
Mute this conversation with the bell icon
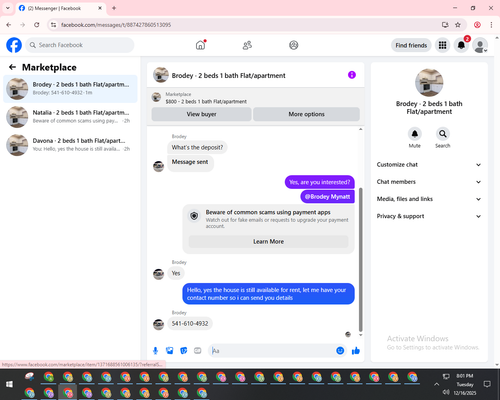tap(415, 134)
